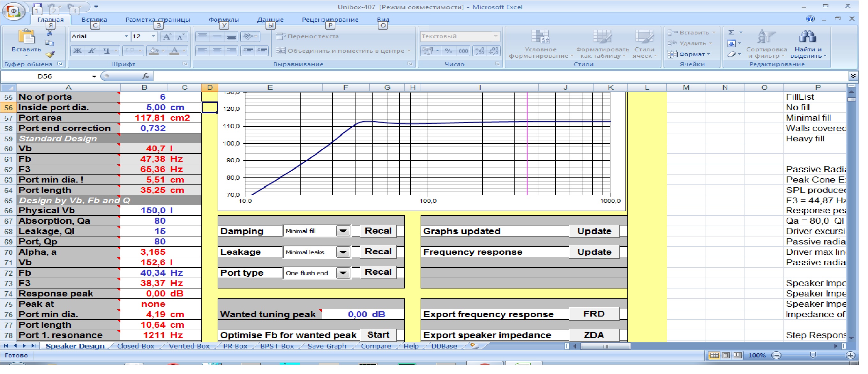868x374 pixels.
Task: Toggle bold formatting (Ж button)
Action: pyautogui.click(x=78, y=51)
